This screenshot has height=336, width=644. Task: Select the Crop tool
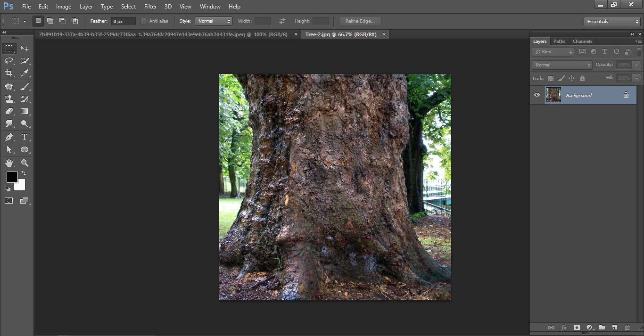8,74
